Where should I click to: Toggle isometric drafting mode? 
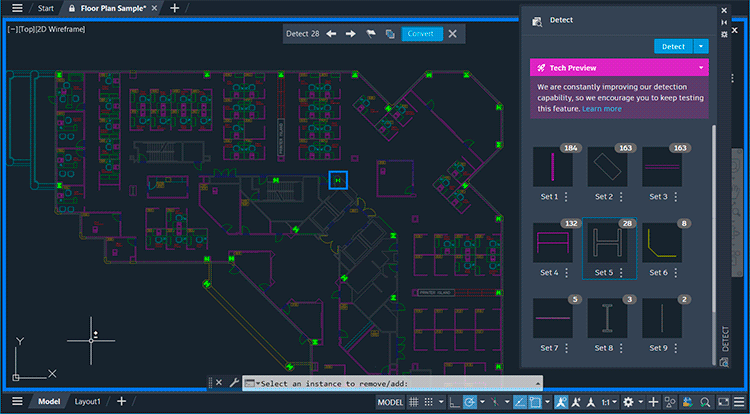tap(495, 402)
